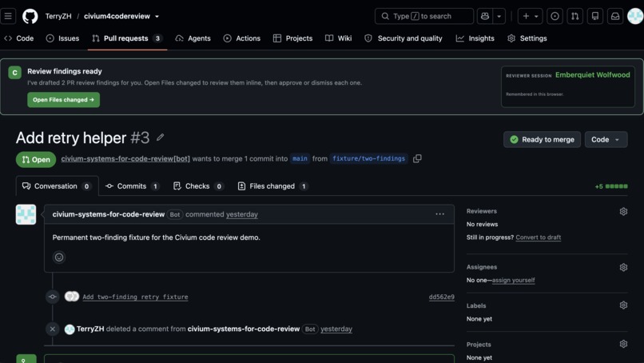The height and width of the screenshot is (363, 644).
Task: Open commit hash dd562e9
Action: click(x=442, y=297)
